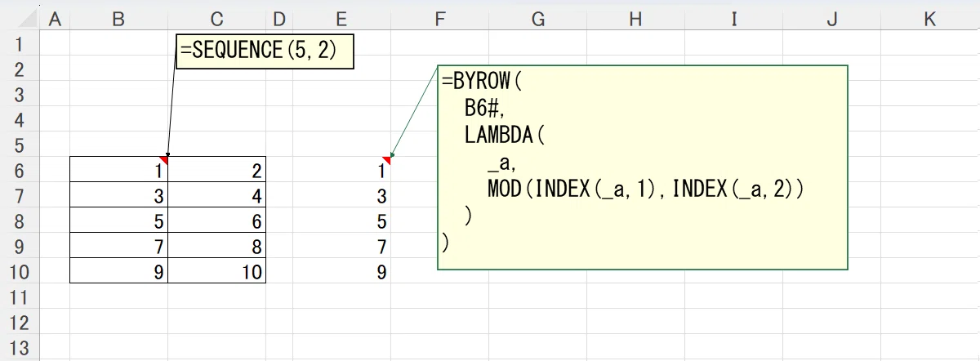Select column H header

[x=635, y=20]
